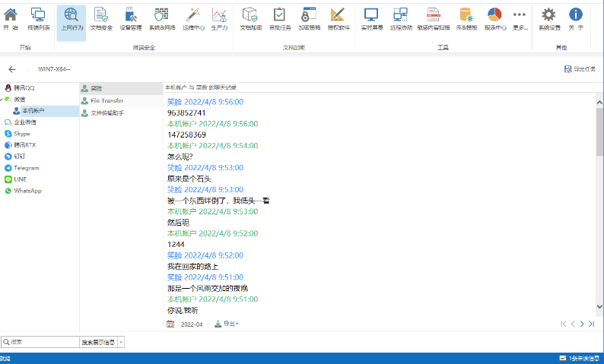Click the 终端列表 terminal list icon
Image resolution: width=604 pixels, height=364 pixels.
tap(38, 18)
